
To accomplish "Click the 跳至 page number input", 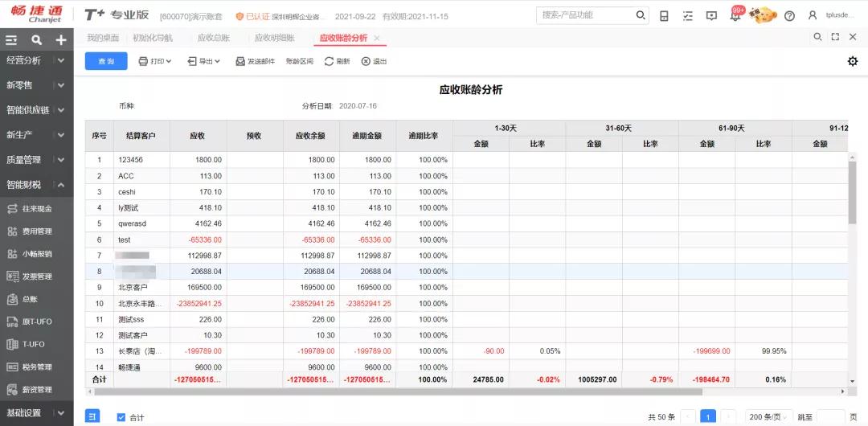I will [831, 417].
